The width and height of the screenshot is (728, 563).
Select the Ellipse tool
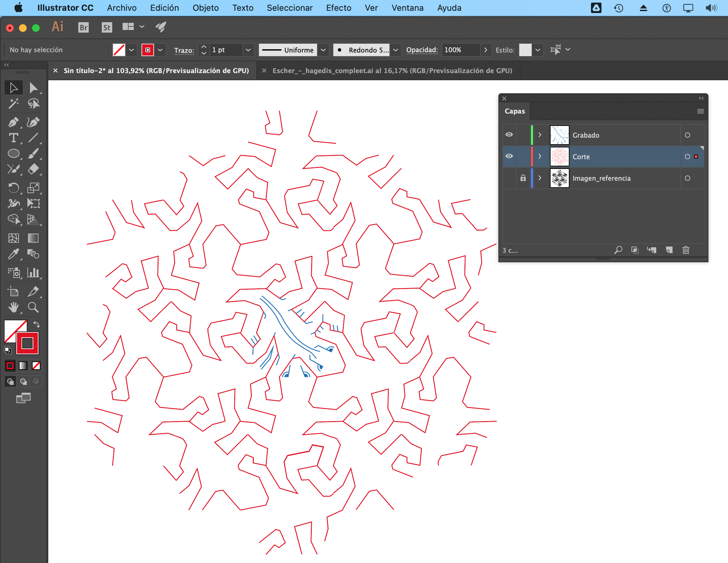pos(14,153)
